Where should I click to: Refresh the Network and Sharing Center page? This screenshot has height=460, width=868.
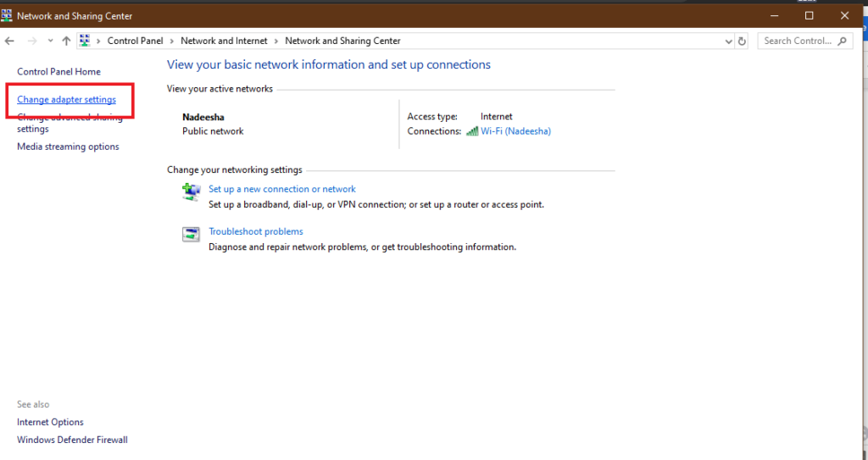click(x=743, y=41)
